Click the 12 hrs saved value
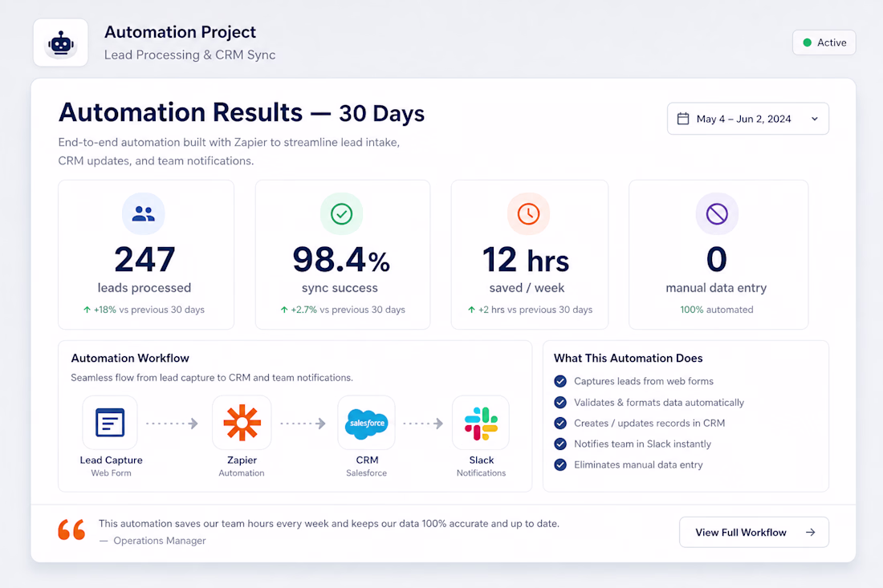This screenshot has height=588, width=883. (526, 259)
